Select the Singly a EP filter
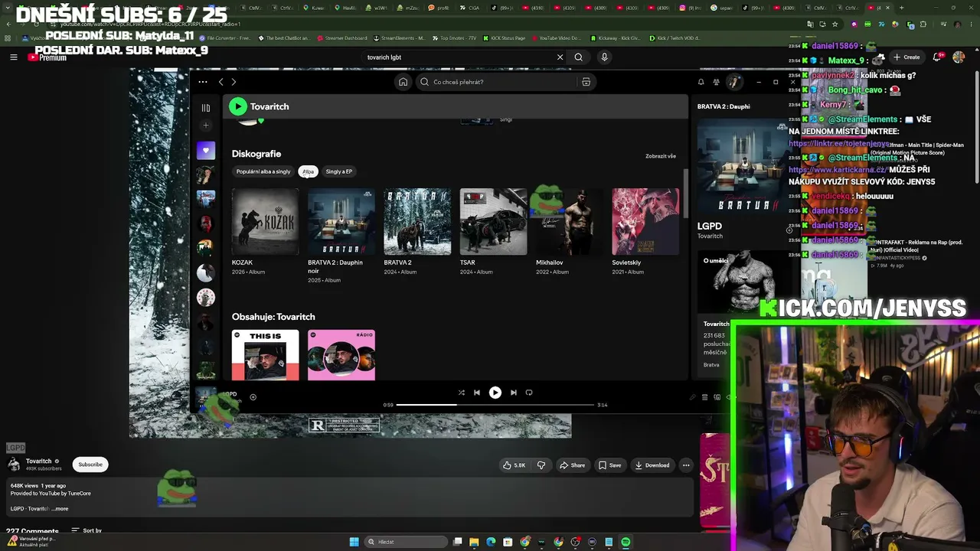The height and width of the screenshot is (551, 980). [x=339, y=171]
